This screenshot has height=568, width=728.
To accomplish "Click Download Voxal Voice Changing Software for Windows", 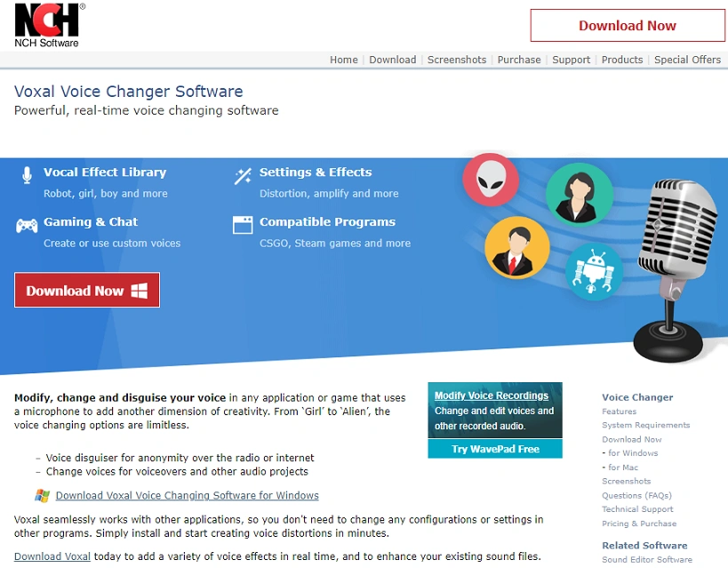I will point(187,495).
